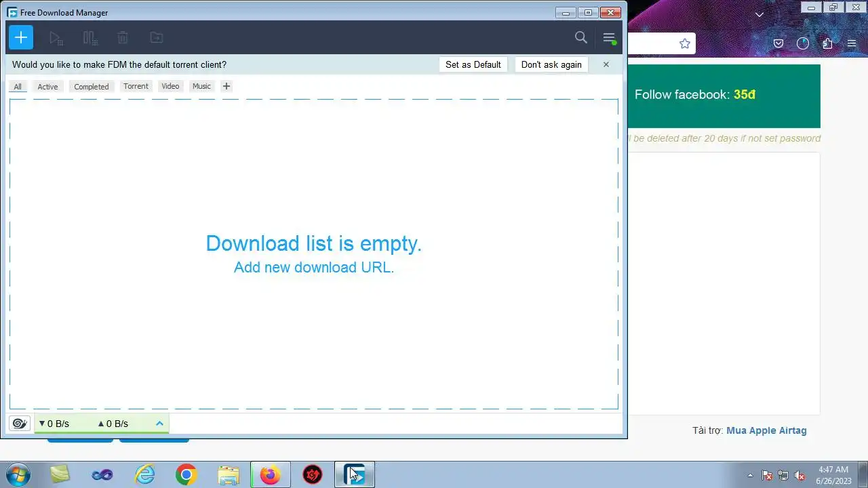
Task: Click the start downloads toolbar icon
Action: pyautogui.click(x=56, y=38)
